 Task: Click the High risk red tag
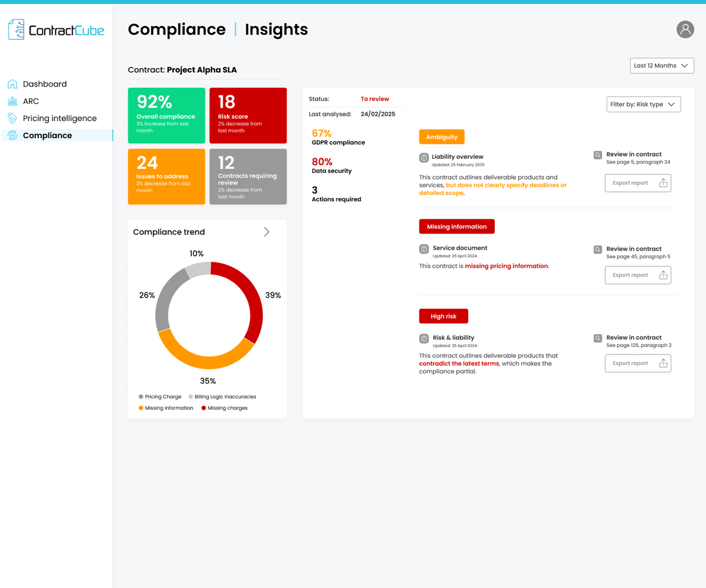(x=443, y=316)
